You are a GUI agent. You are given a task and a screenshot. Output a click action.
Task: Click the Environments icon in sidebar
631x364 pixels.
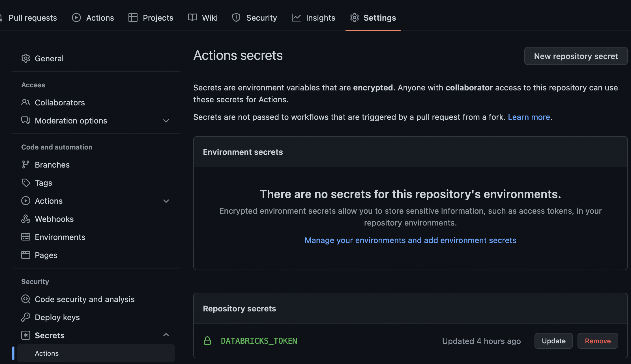click(x=26, y=237)
